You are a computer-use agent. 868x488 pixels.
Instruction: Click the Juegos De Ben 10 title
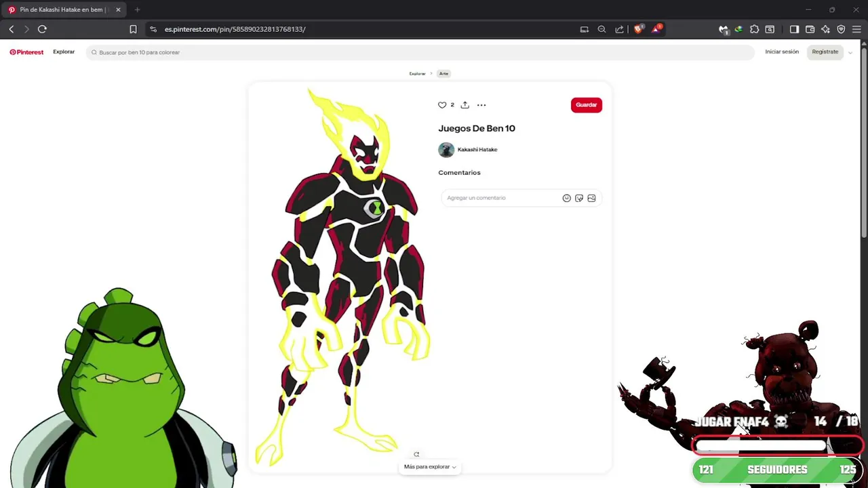tap(477, 128)
